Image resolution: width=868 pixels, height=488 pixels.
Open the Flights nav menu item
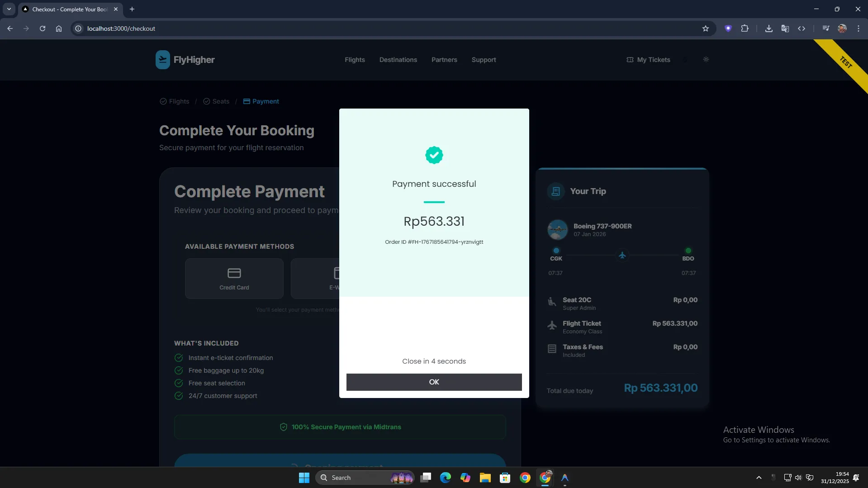(x=354, y=60)
